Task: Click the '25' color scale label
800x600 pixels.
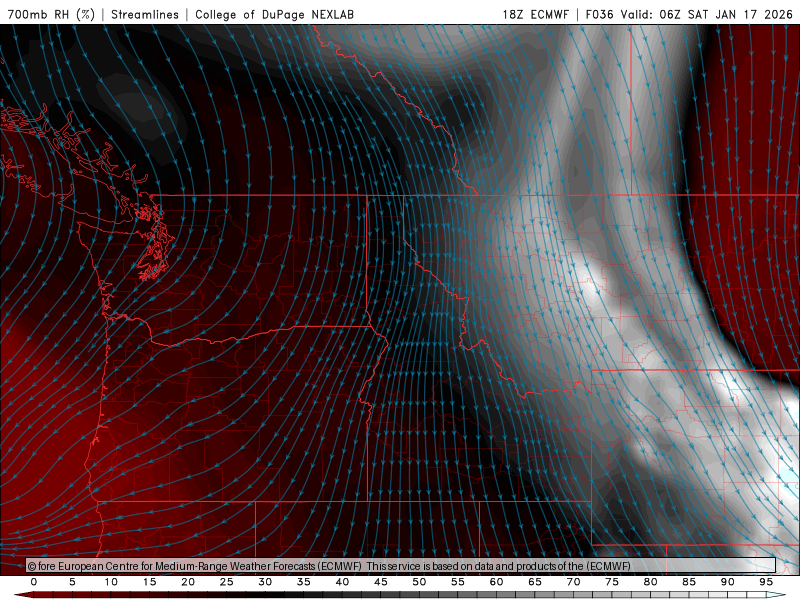Action: [226, 582]
